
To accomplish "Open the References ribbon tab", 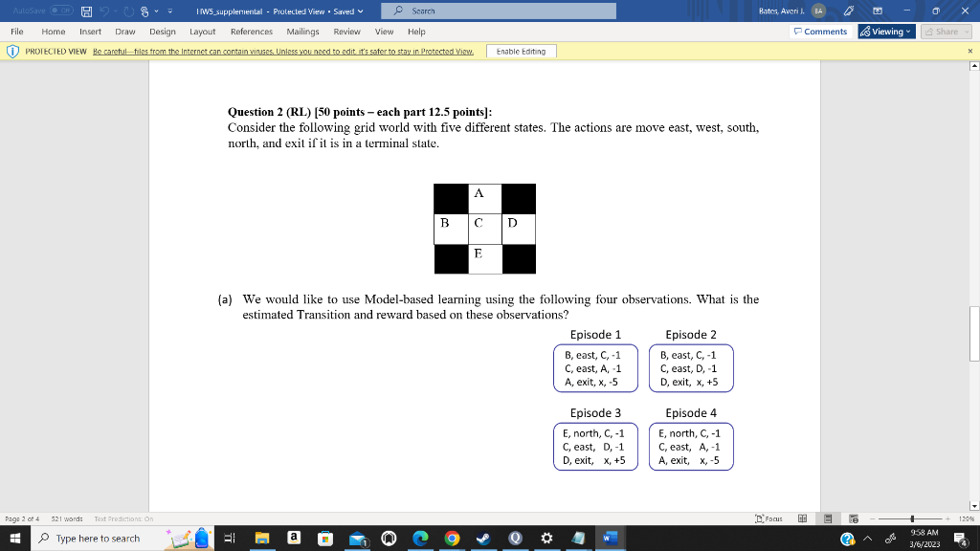I will 251,31.
